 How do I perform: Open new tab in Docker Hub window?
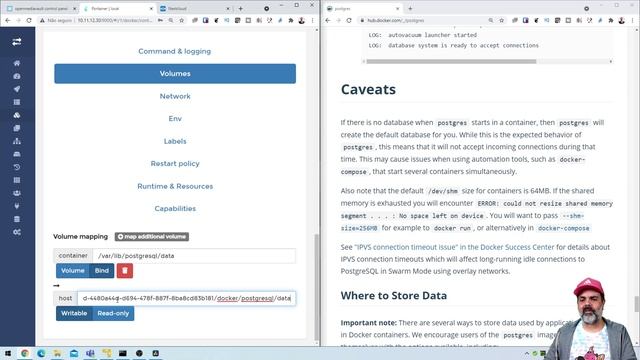410,8
